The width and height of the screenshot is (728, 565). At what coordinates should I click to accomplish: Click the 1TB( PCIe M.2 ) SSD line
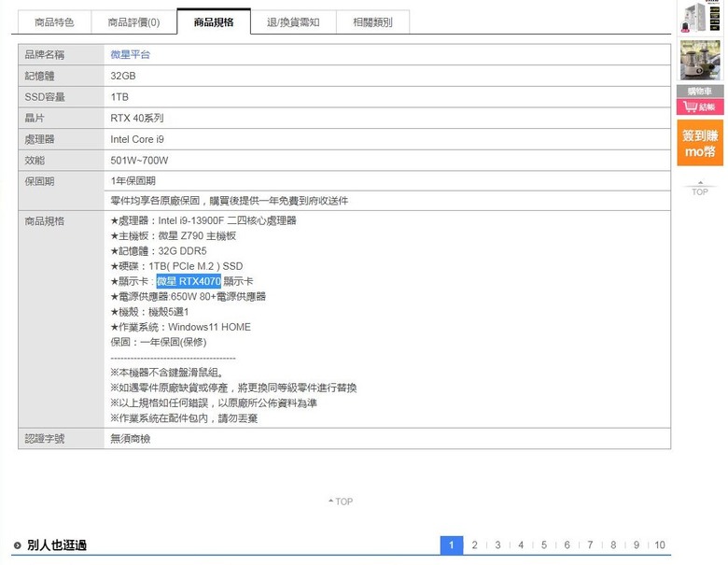pos(176,266)
